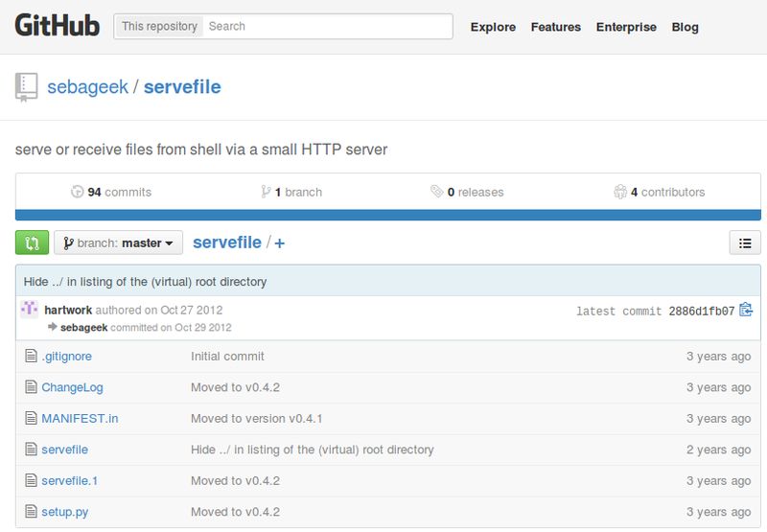This screenshot has width=767, height=532.
Task: Click the file icon beside setup.py
Action: (31, 512)
